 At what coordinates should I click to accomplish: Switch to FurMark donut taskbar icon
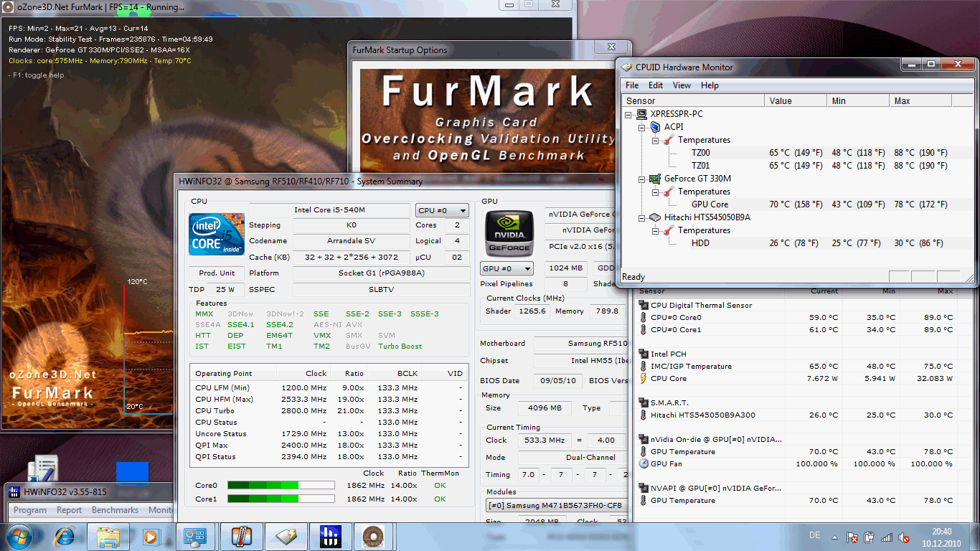click(x=374, y=536)
